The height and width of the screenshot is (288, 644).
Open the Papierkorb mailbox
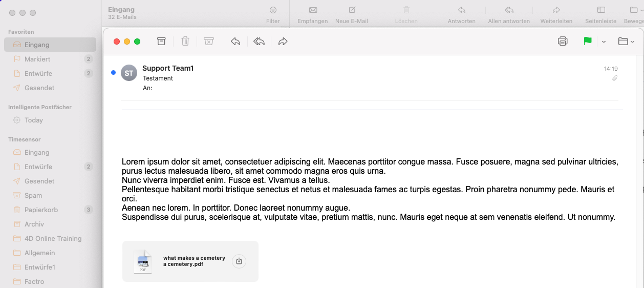click(x=50, y=210)
